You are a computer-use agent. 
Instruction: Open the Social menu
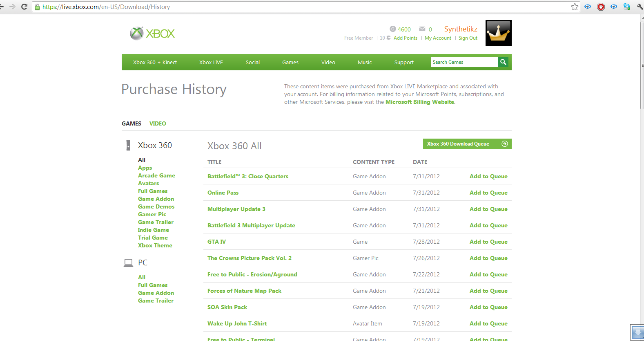253,63
